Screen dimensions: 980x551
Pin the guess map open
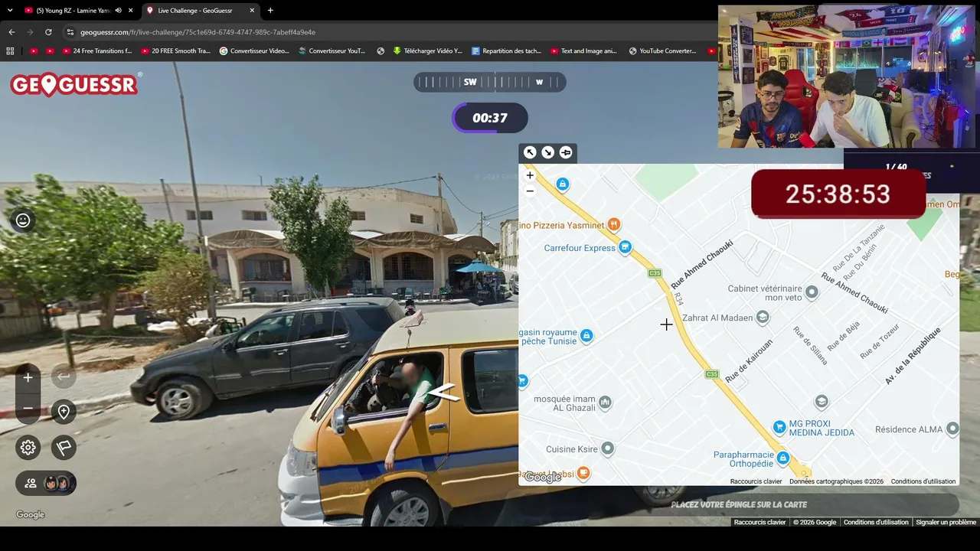click(566, 152)
